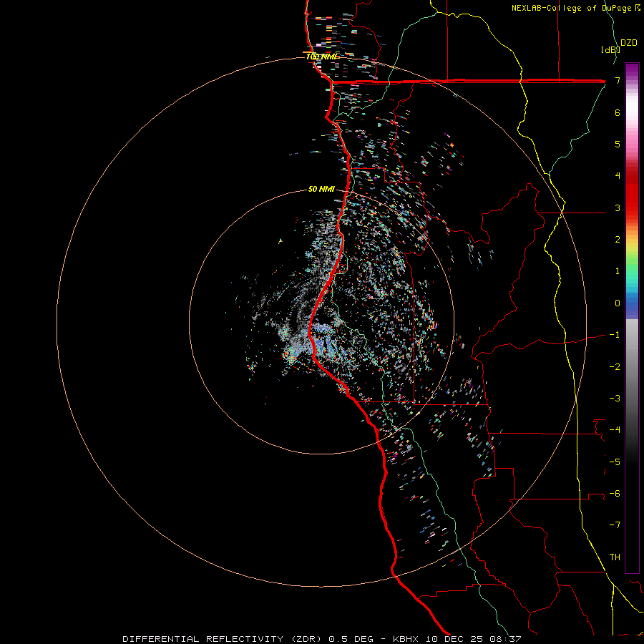Click the 3 value on color scale
The image size is (644, 644).
pos(618,208)
